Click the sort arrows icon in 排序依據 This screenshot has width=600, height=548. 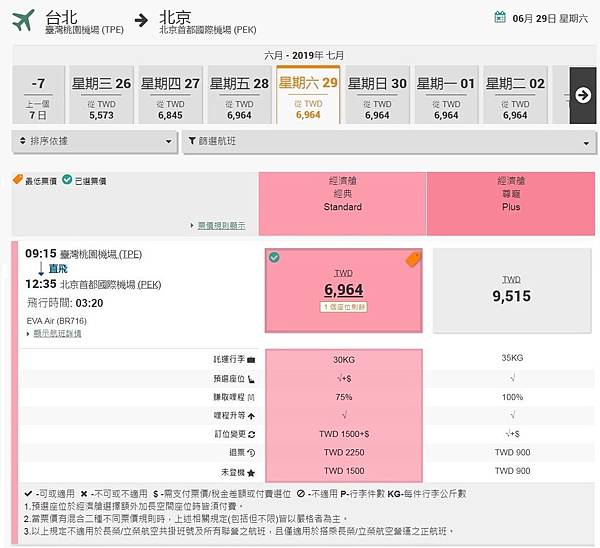23,140
